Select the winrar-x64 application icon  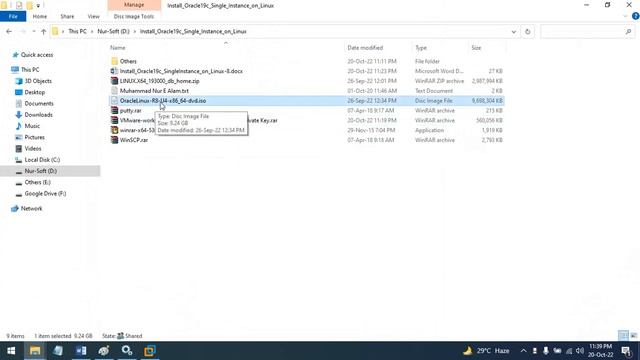(x=114, y=130)
